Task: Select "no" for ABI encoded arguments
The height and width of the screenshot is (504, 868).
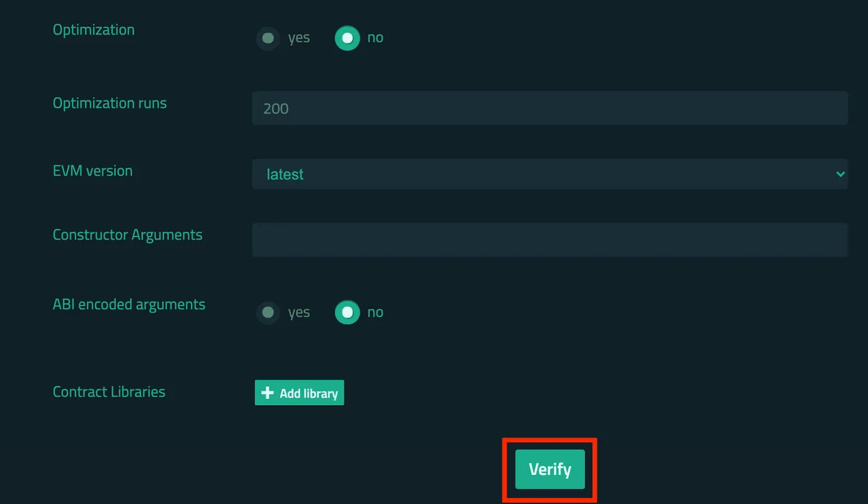Action: (x=347, y=312)
